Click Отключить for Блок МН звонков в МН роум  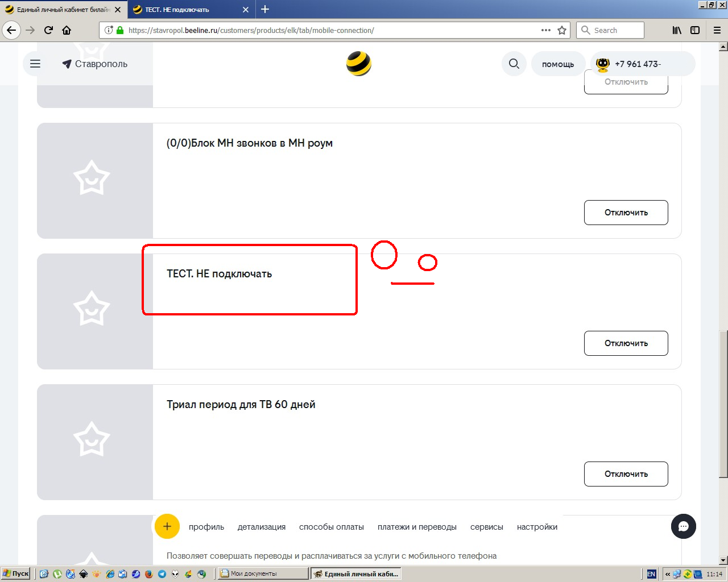tap(626, 213)
